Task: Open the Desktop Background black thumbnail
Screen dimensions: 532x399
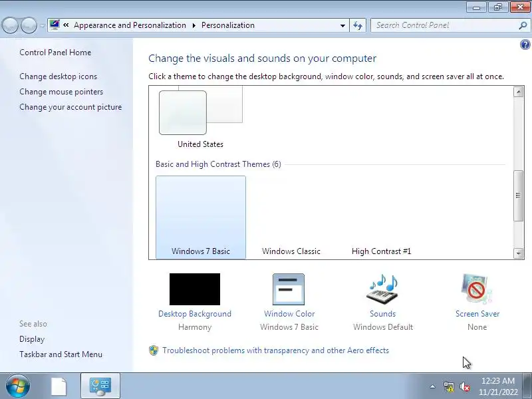Action: point(195,289)
